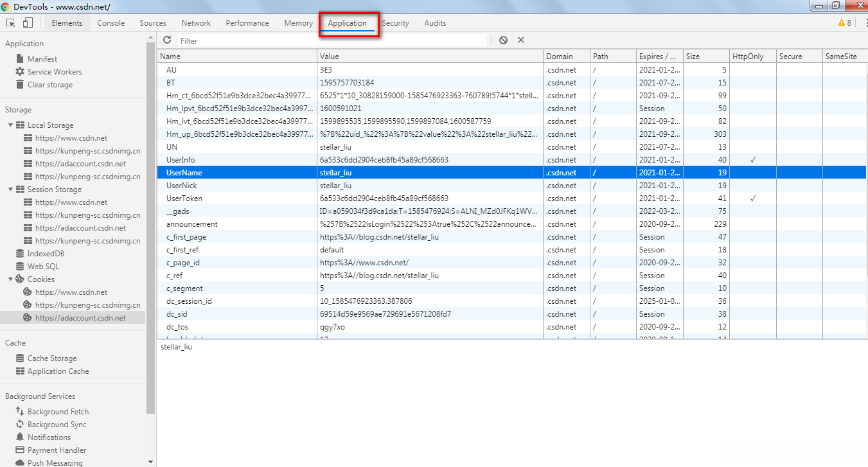This screenshot has height=467, width=868.
Task: Focus the cookie Filter input field
Action: click(x=332, y=40)
